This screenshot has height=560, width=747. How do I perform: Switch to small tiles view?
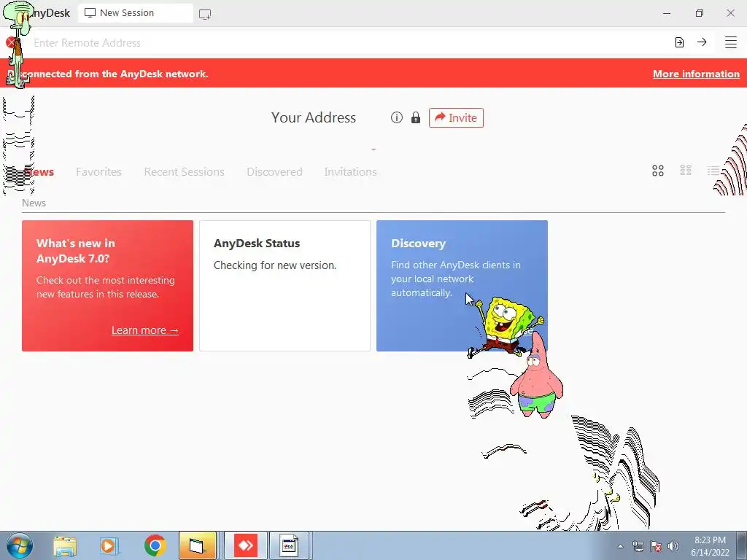tap(686, 171)
